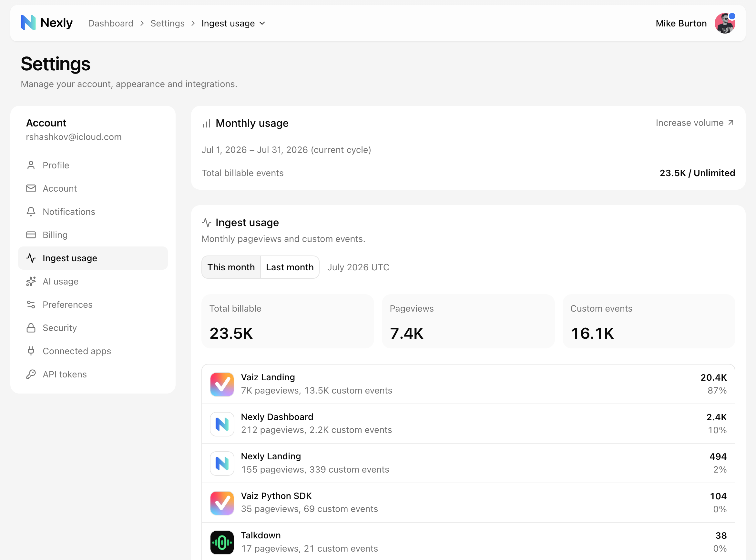Click the Vaiz Landing app icon

(x=222, y=384)
